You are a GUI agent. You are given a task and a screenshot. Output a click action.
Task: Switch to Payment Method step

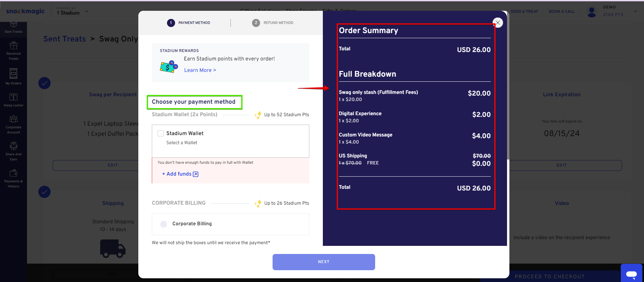pos(189,23)
